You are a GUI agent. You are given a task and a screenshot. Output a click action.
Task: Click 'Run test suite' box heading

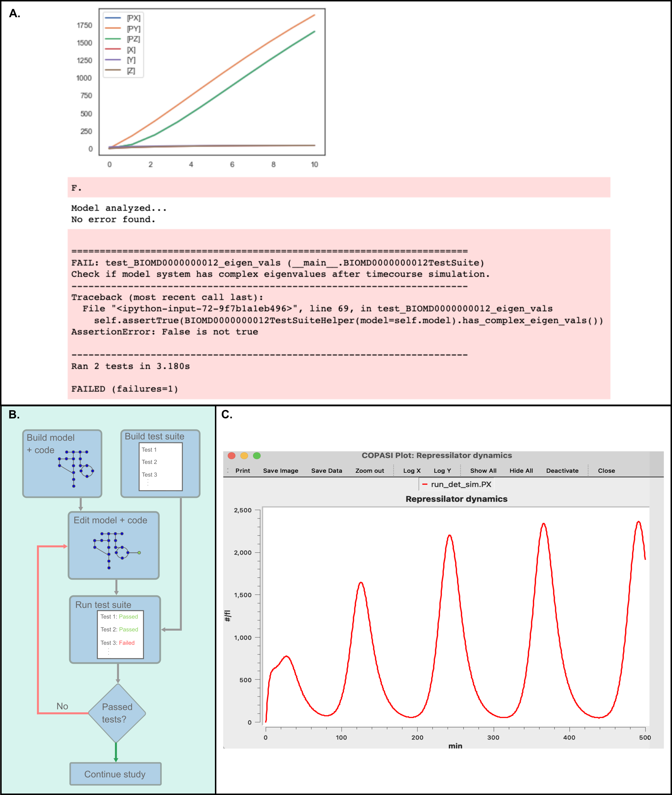pyautogui.click(x=103, y=605)
